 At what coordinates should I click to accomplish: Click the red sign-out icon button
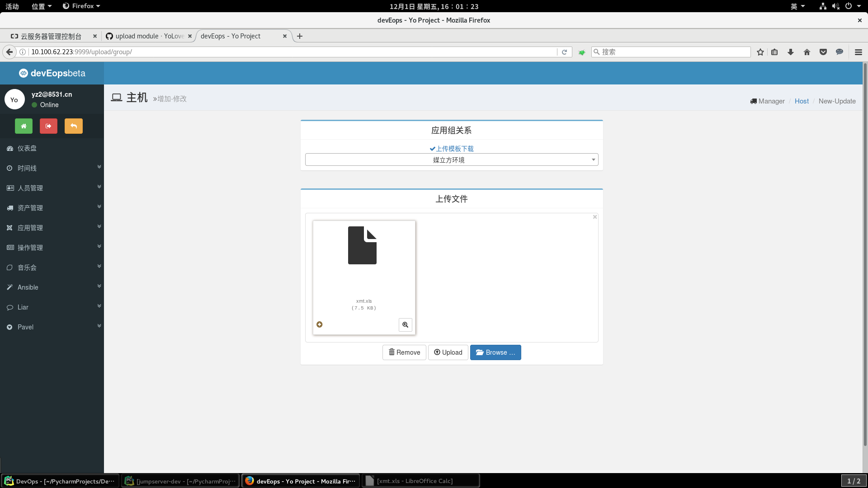pyautogui.click(x=48, y=126)
